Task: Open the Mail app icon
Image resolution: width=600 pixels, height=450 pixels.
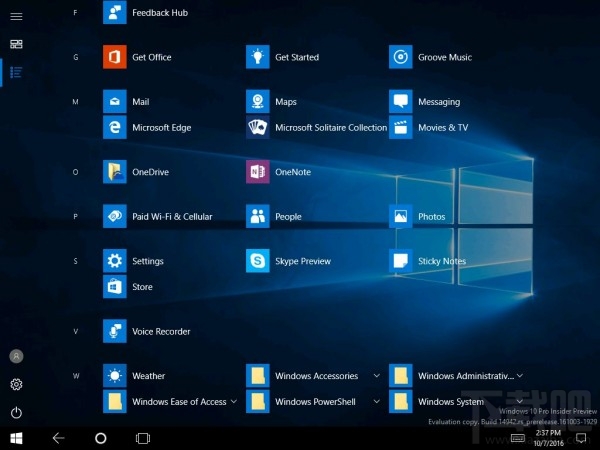Action: (x=114, y=101)
